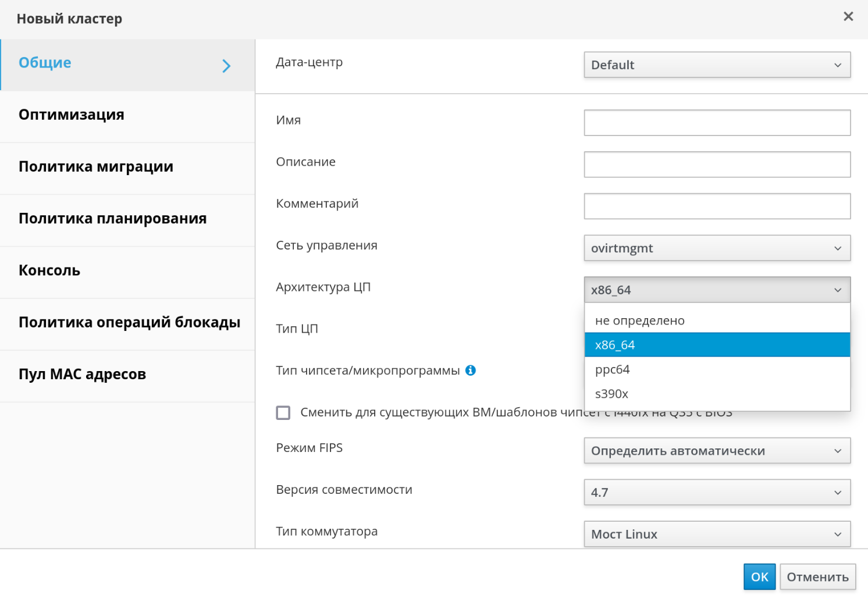Select ppc64 from the architecture list
868x602 pixels.
[x=613, y=370]
